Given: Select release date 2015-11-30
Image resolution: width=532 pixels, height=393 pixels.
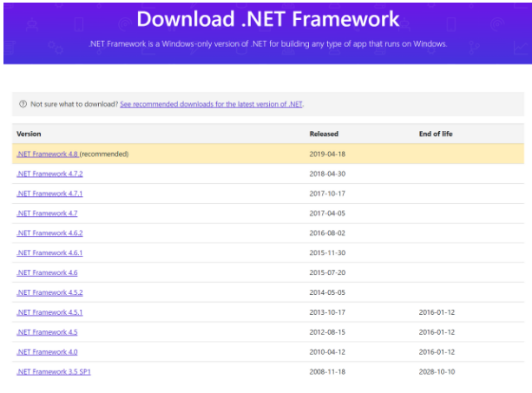Looking at the screenshot, I should tap(327, 252).
